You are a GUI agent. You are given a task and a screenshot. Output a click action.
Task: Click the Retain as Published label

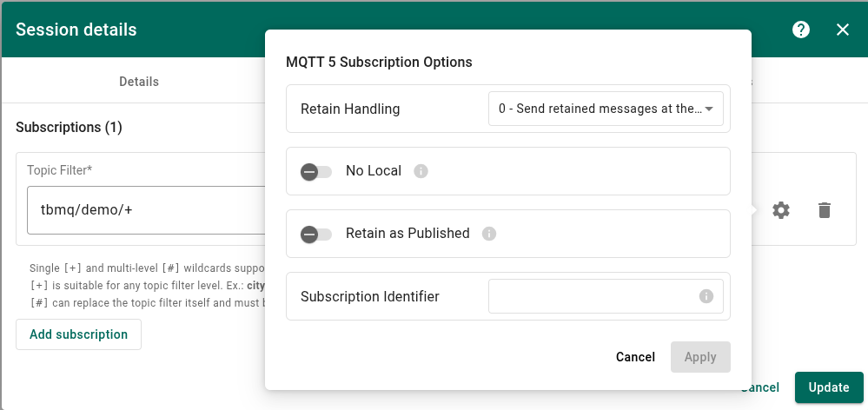[x=407, y=234]
